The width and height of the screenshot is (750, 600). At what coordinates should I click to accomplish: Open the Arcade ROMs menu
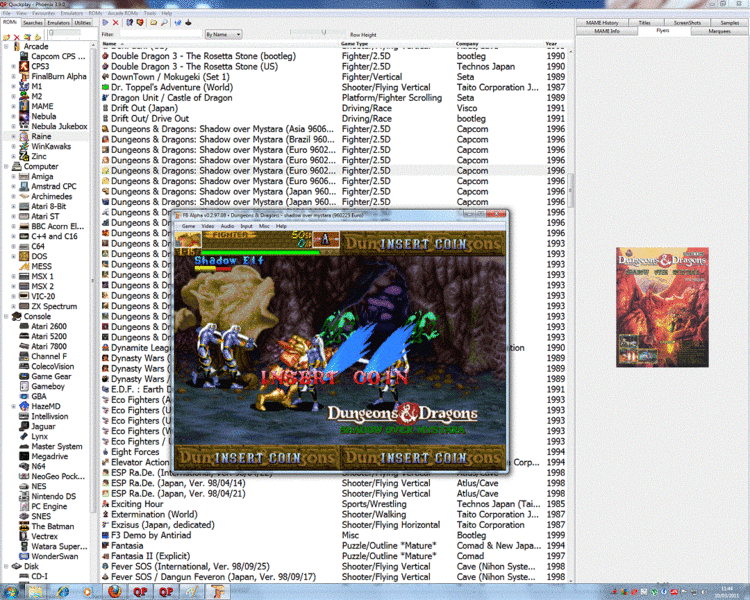coord(123,13)
